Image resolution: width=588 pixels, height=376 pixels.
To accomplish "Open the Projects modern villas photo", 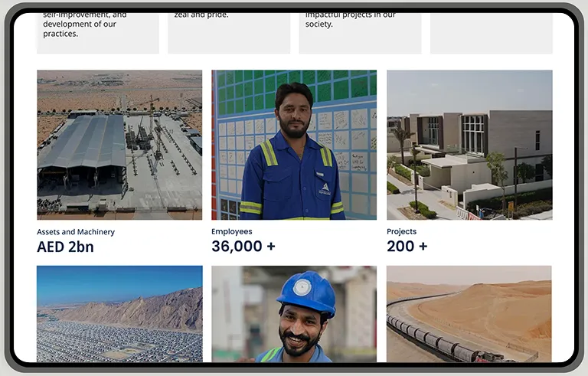I will tap(469, 145).
